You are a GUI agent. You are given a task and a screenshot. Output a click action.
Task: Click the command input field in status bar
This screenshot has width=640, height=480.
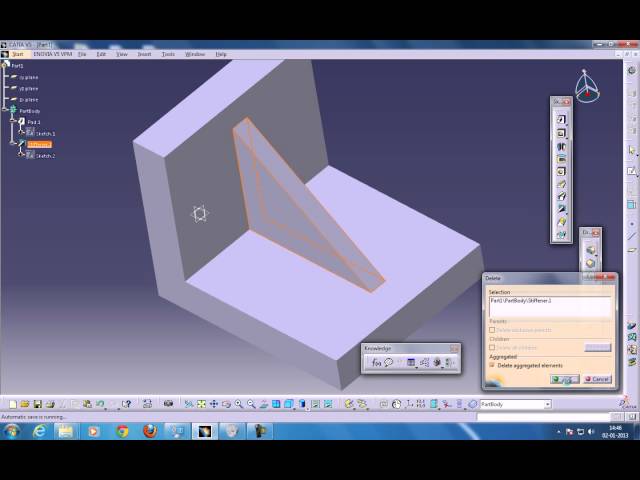[x=543, y=417]
